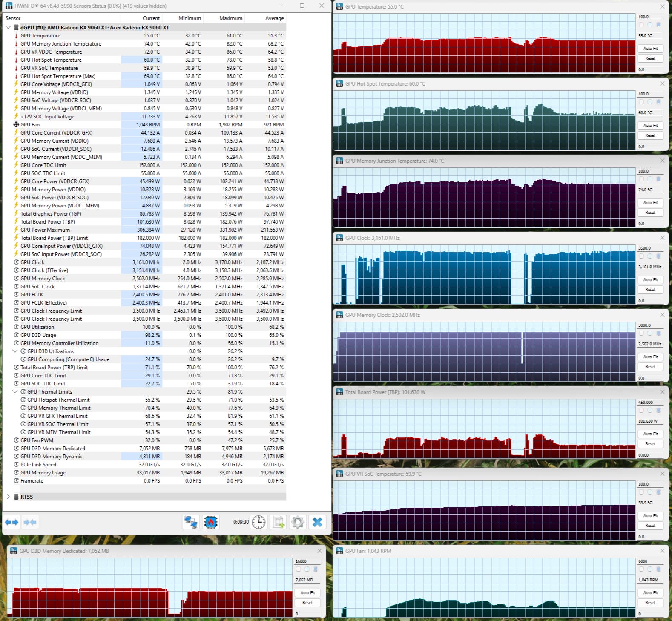Screen dimensions: 672x621
Task: Click title icon of GPU VR SoC Temperature graph
Action: coord(339,474)
